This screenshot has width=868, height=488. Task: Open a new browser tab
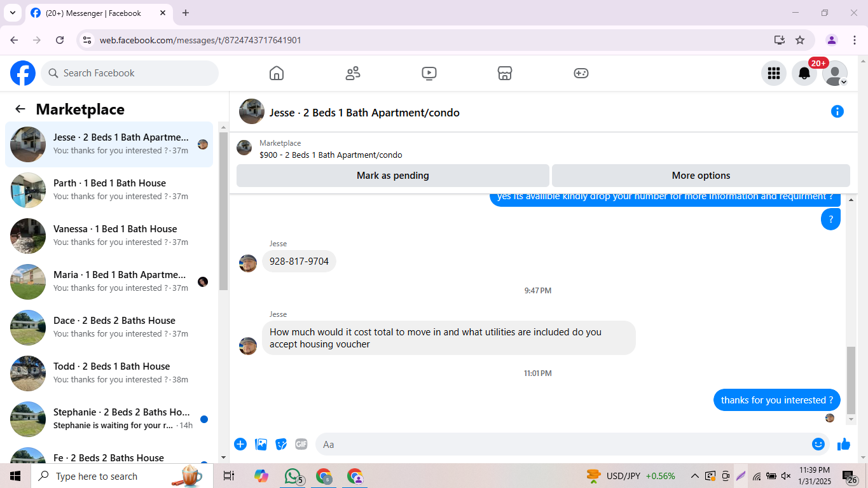pyautogui.click(x=186, y=13)
